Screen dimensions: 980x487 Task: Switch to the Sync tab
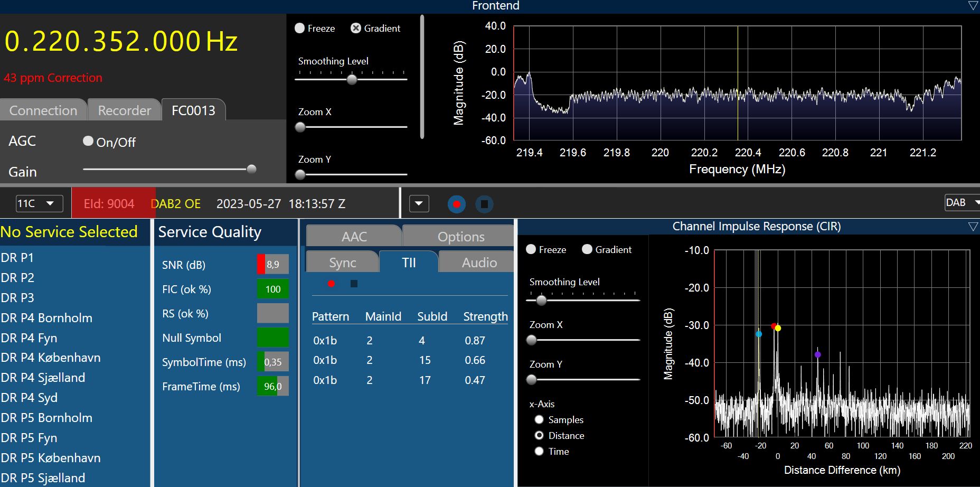click(x=342, y=263)
